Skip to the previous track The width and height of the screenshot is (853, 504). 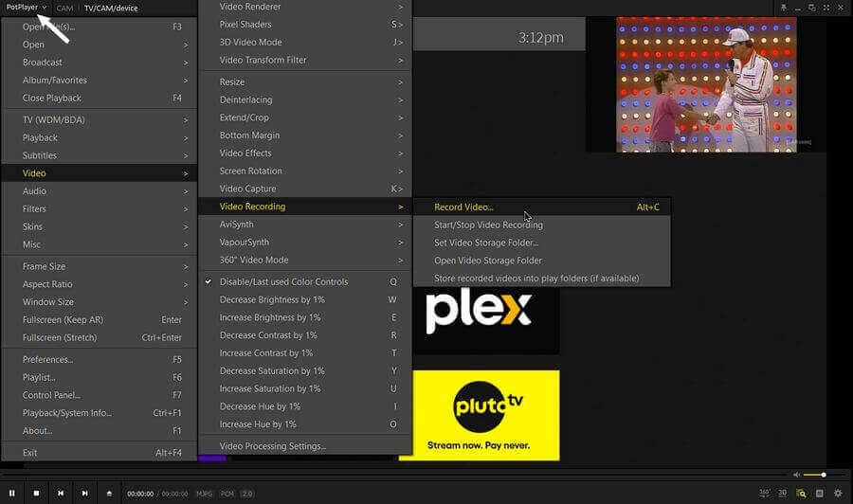(x=61, y=493)
